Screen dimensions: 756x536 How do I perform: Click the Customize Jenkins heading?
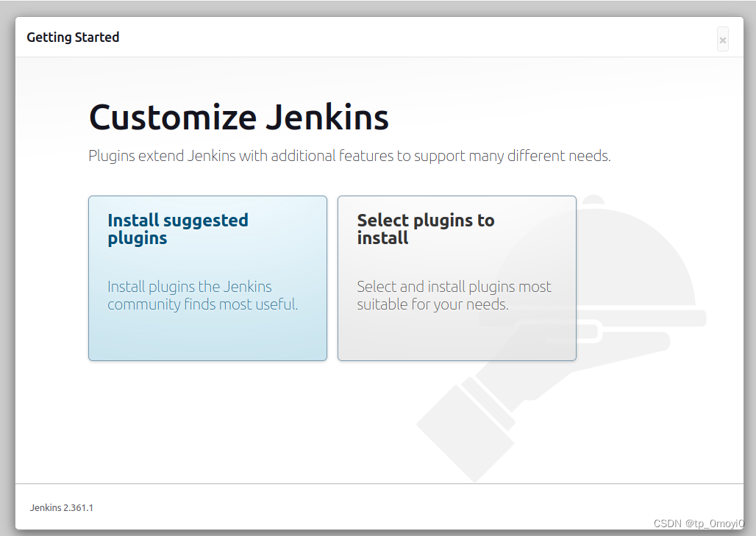239,117
